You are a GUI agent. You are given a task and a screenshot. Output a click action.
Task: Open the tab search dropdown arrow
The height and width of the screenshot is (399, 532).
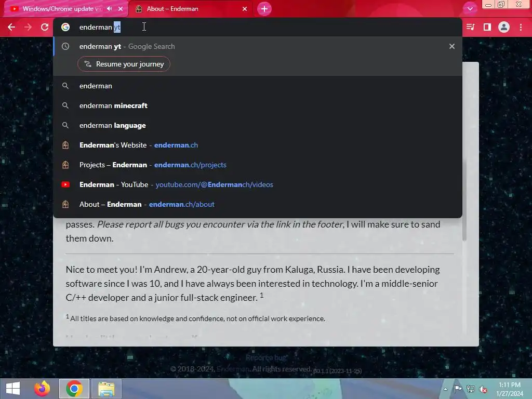pyautogui.click(x=470, y=9)
